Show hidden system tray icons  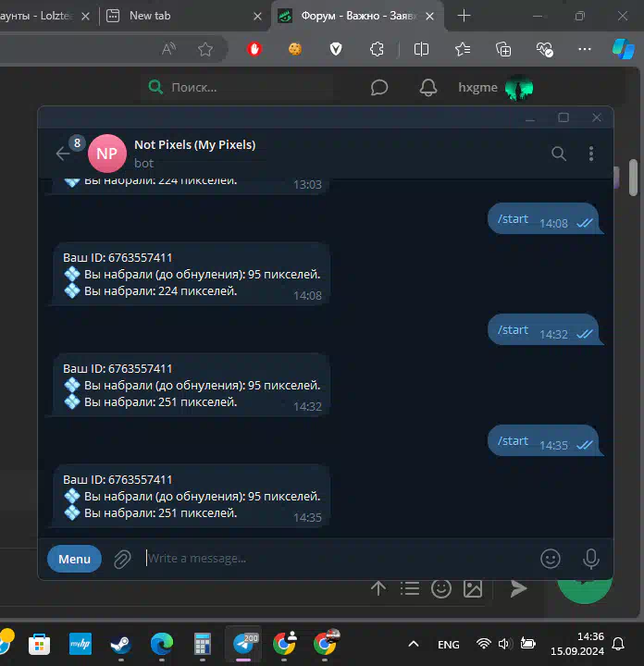coord(414,645)
